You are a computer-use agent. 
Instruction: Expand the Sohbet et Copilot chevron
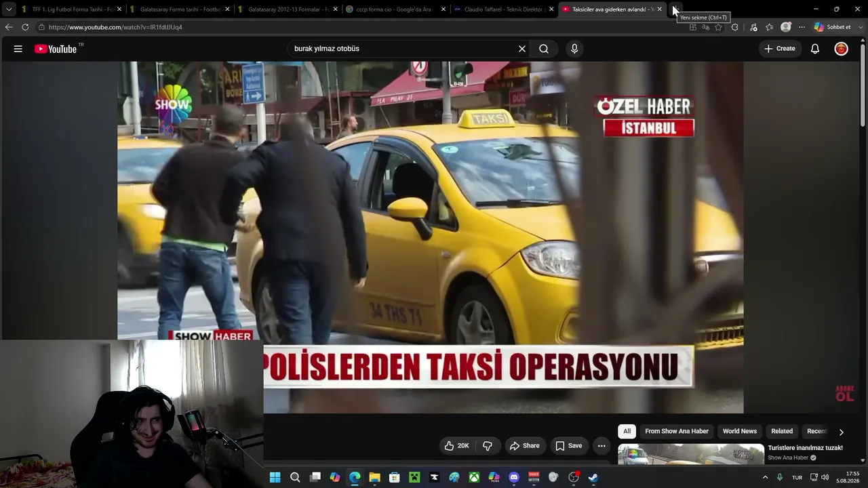point(860,27)
